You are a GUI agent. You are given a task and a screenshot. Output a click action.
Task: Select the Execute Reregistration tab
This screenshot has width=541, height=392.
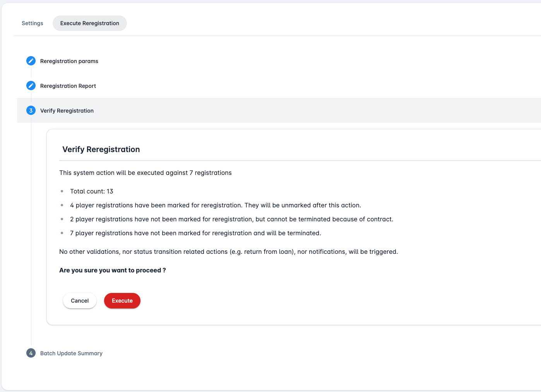(90, 23)
